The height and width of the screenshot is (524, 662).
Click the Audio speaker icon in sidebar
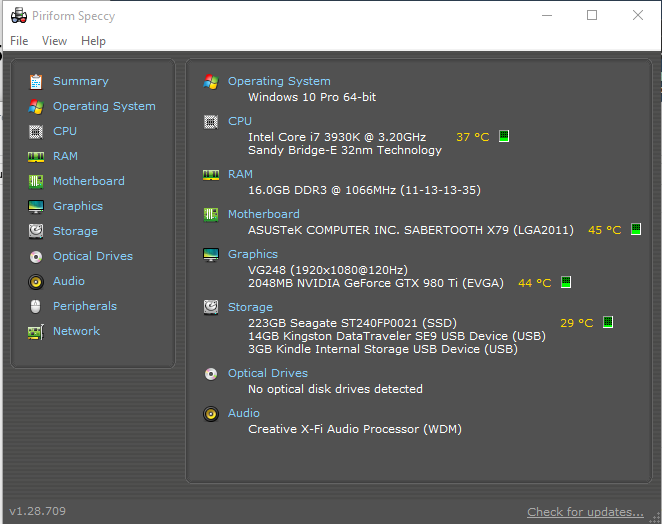36,282
